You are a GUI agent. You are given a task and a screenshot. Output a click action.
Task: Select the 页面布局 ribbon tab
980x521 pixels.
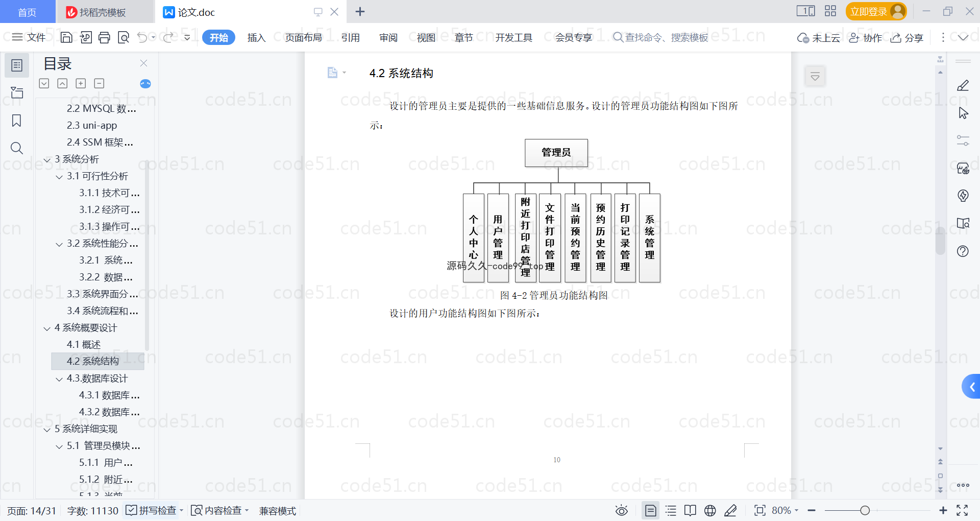[x=303, y=37]
